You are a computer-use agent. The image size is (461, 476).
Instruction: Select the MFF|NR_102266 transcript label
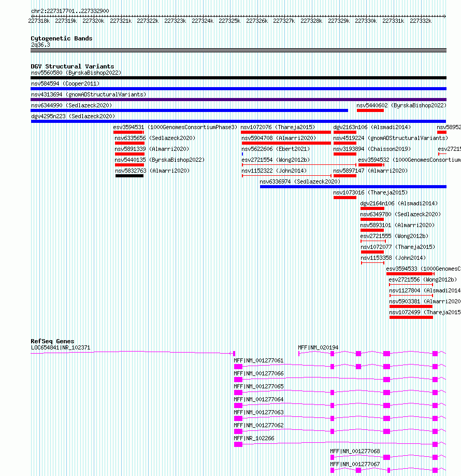point(254,439)
